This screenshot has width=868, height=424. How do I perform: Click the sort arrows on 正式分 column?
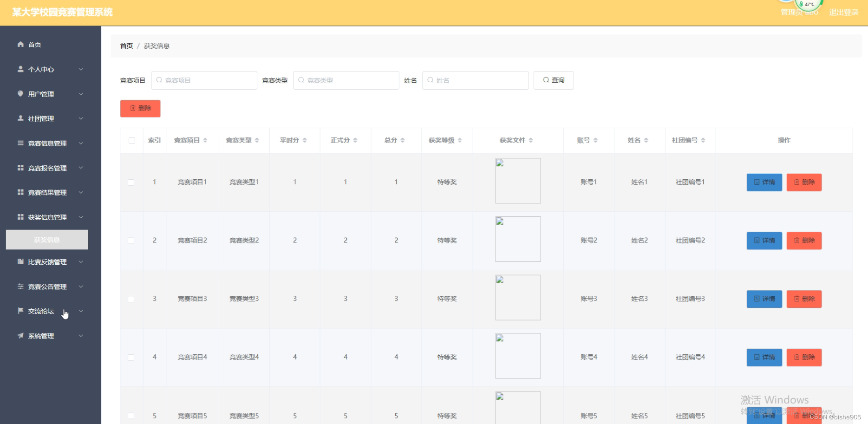[x=355, y=140]
